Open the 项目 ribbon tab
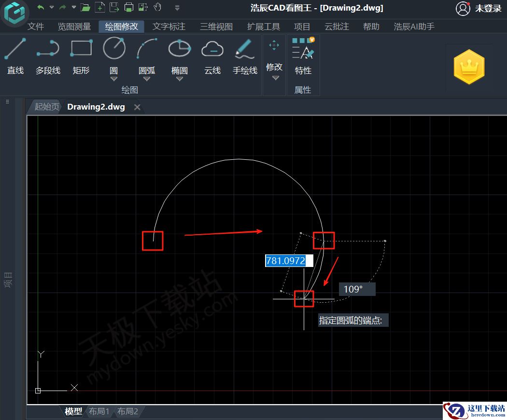 (x=302, y=27)
